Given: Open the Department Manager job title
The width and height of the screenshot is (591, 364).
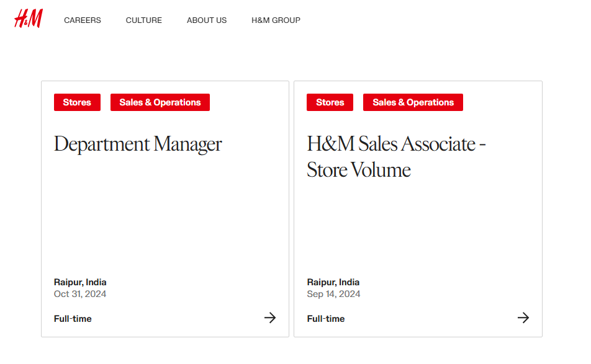Looking at the screenshot, I should click(x=138, y=144).
